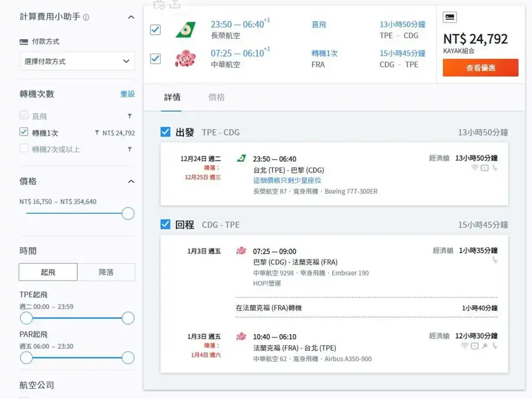This screenshot has width=532, height=399.
Task: Click the China Airlines plum blossom logo in the summary
Action: click(186, 59)
